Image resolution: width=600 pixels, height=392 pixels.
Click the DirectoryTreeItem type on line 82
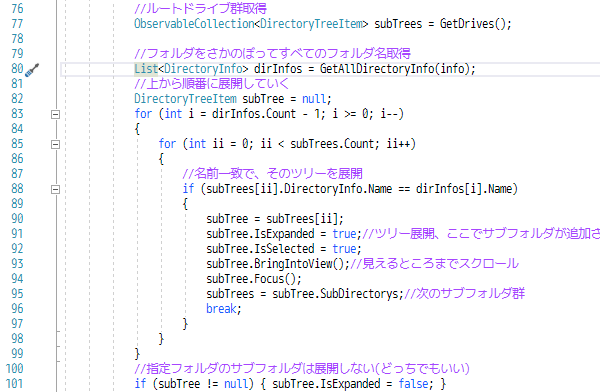click(x=185, y=99)
